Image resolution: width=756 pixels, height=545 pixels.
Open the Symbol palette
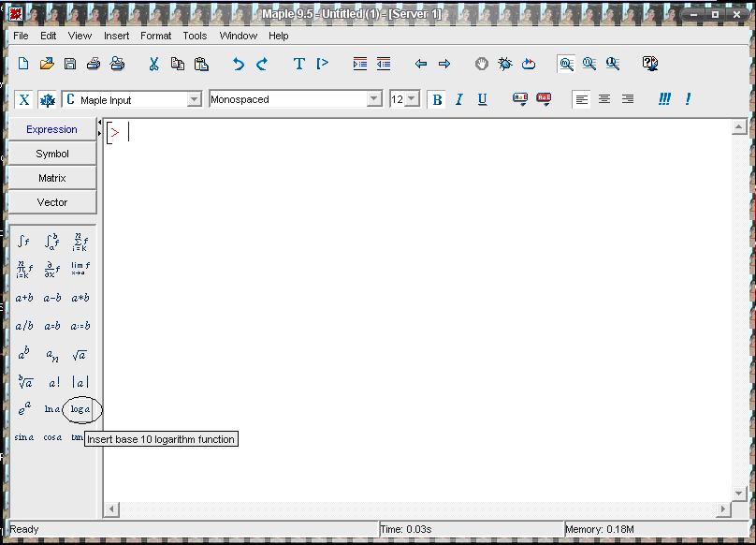tap(52, 154)
